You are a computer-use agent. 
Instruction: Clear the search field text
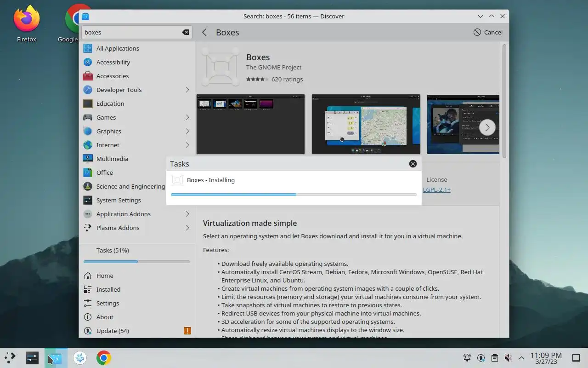coord(186,32)
